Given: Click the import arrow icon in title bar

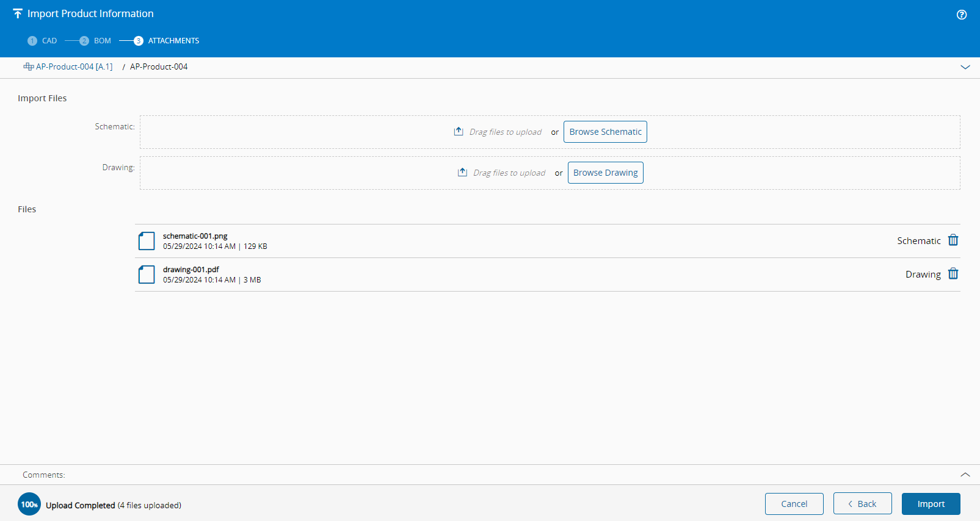Looking at the screenshot, I should point(18,13).
